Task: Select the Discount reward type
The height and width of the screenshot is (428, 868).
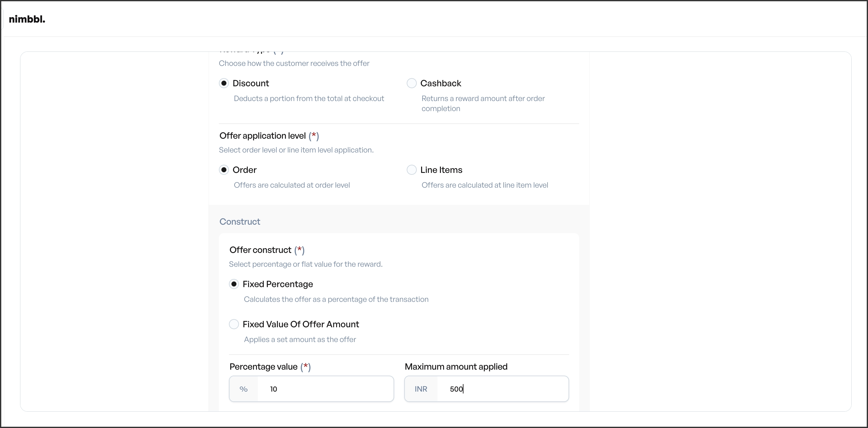Action: pos(225,83)
